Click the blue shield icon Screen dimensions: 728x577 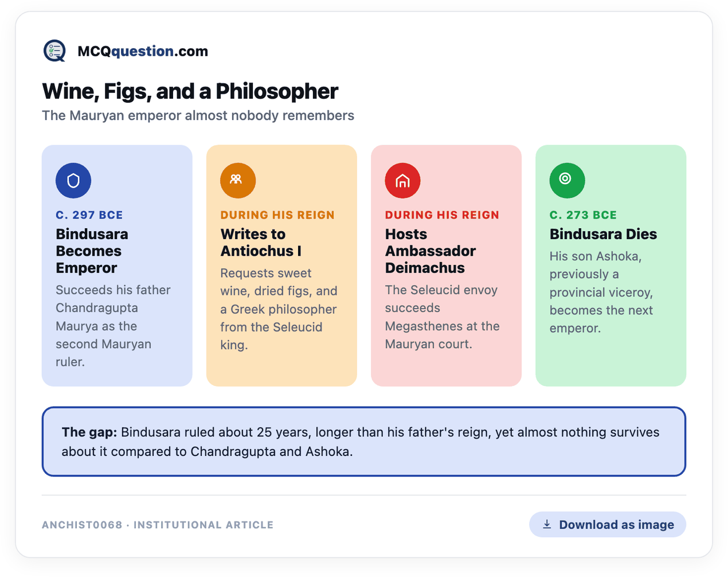73,181
